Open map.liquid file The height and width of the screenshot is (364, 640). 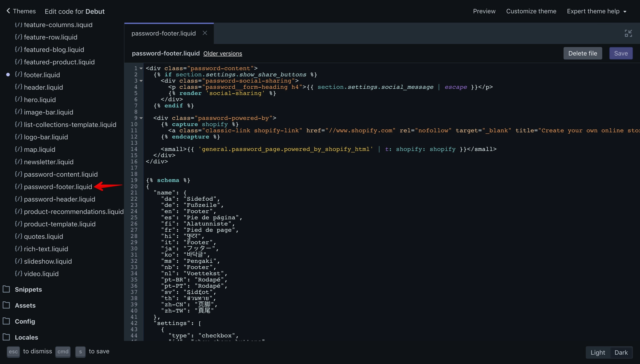point(40,150)
